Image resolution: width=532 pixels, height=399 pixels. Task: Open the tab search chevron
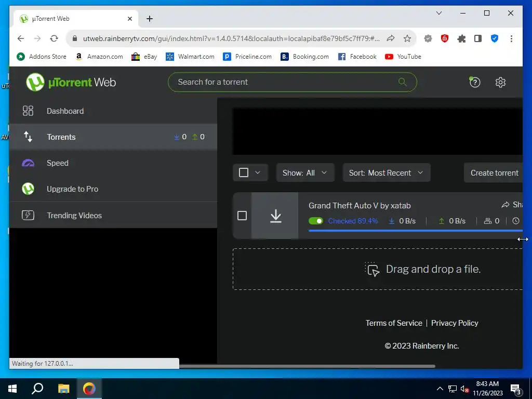438,13
